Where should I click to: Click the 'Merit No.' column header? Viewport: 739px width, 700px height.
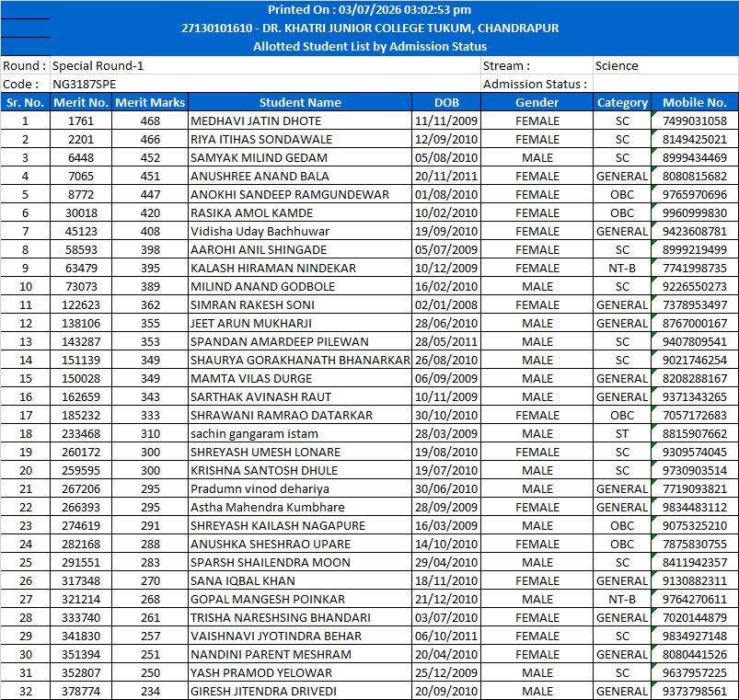(81, 102)
